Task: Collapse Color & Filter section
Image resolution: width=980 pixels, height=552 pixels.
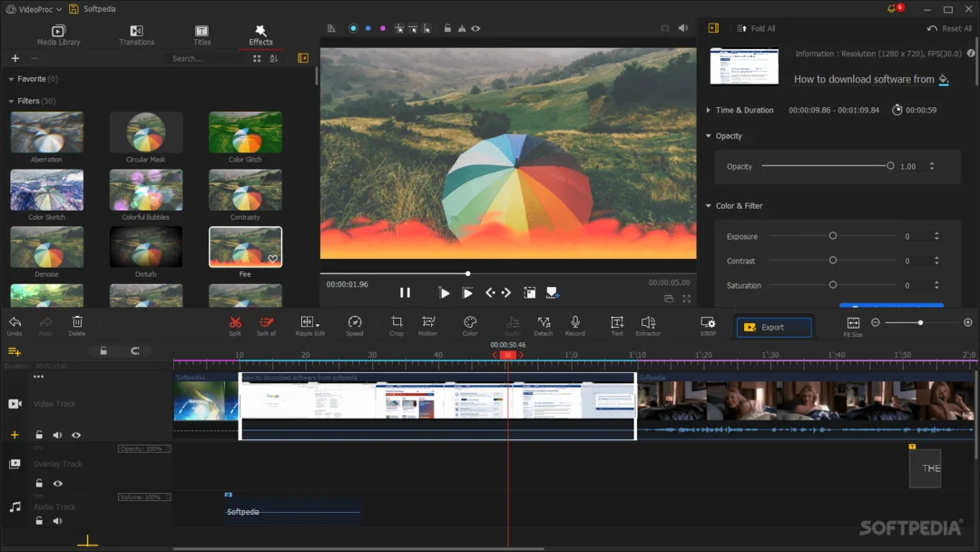Action: (x=708, y=206)
